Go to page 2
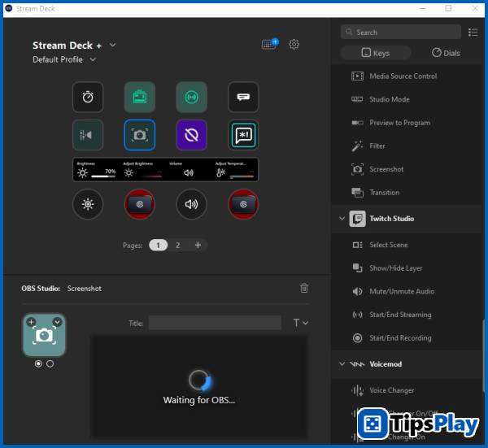The width and height of the screenshot is (488, 448). click(177, 246)
